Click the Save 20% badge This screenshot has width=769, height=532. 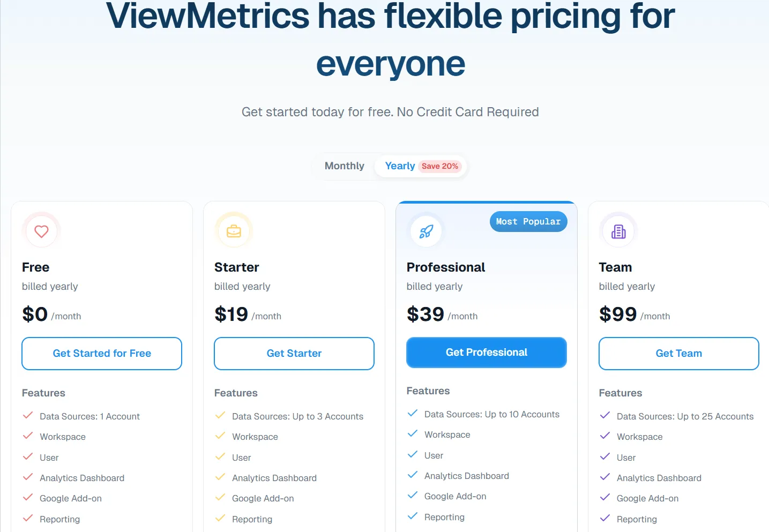[x=440, y=166]
